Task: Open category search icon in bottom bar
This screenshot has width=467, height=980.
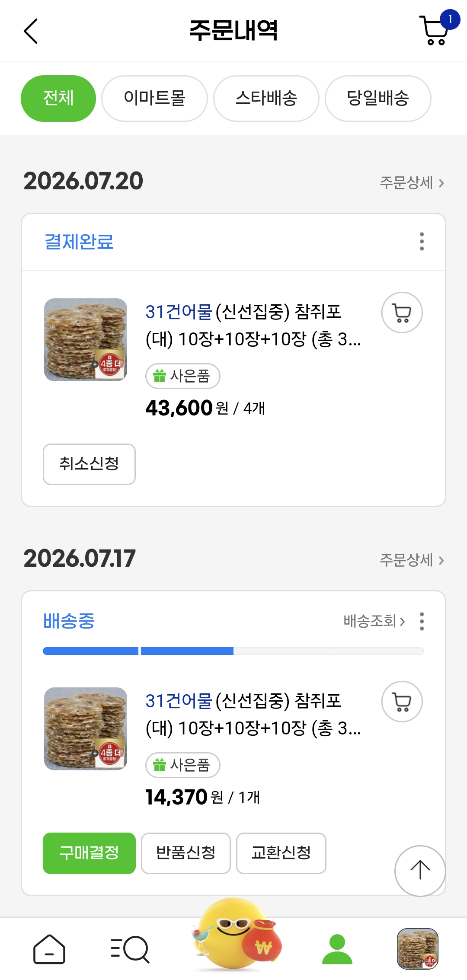Action: (x=130, y=949)
